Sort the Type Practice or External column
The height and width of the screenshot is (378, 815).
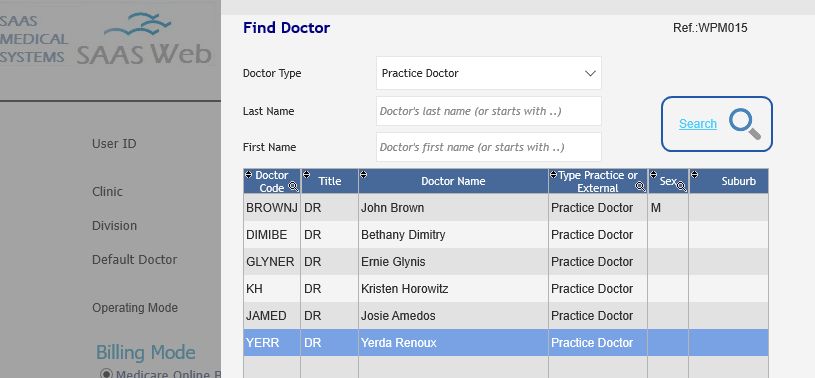[x=554, y=175]
